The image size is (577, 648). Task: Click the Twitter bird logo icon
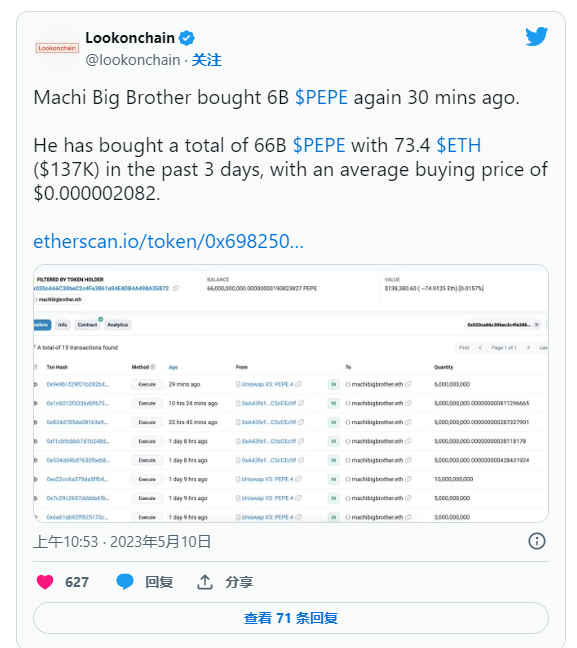click(536, 36)
